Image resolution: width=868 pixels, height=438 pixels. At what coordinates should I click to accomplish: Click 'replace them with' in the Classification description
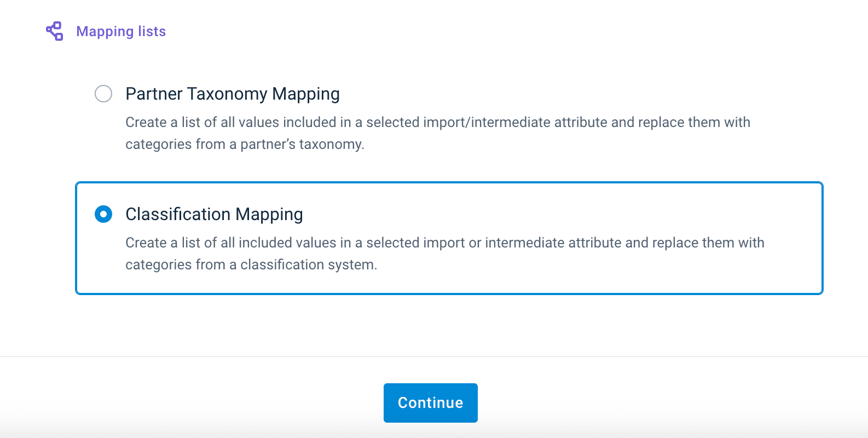click(708, 243)
